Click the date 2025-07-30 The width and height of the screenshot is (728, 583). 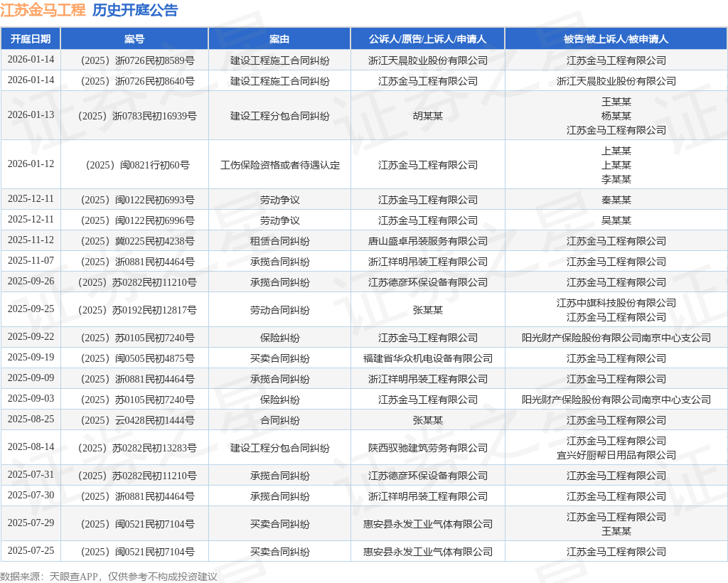coord(31,495)
